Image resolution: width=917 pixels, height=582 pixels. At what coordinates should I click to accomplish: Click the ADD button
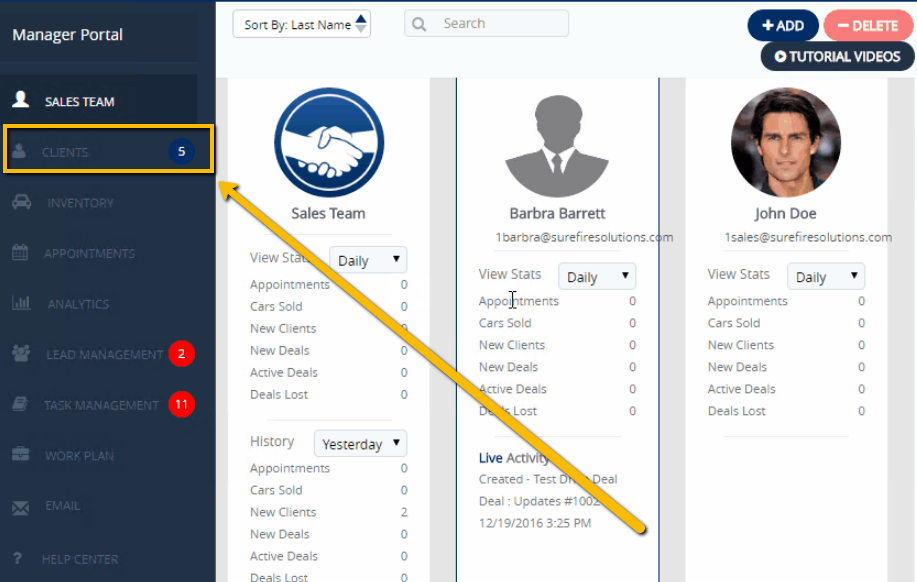coord(783,25)
